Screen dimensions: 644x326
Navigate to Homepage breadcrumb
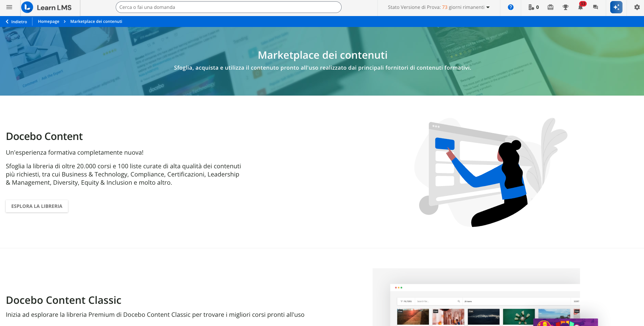click(48, 22)
